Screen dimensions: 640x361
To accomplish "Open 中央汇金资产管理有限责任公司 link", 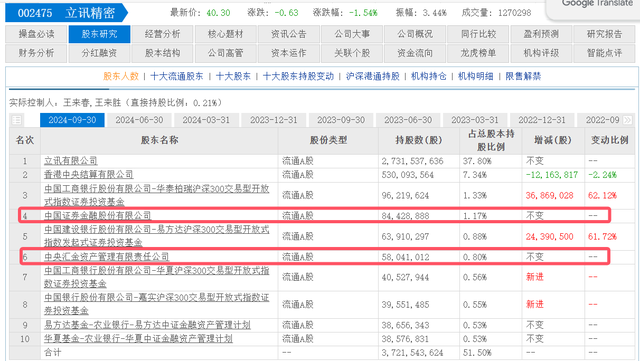I will (x=107, y=257).
